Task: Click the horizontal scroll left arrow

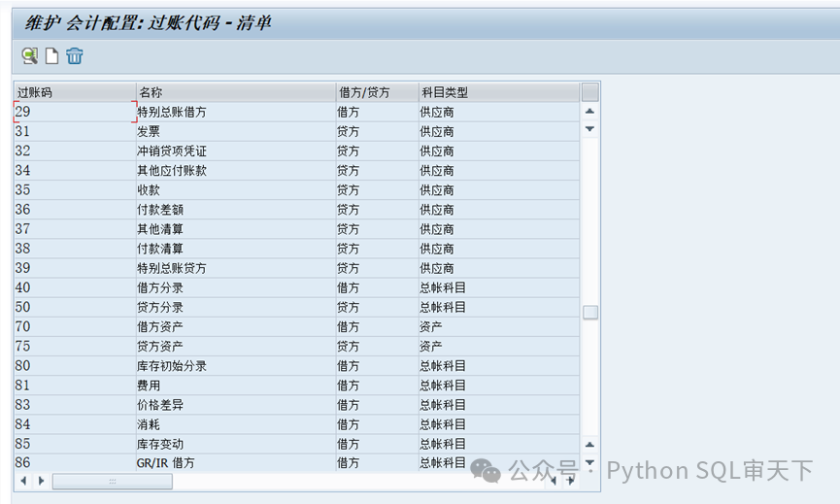Action: click(x=23, y=481)
